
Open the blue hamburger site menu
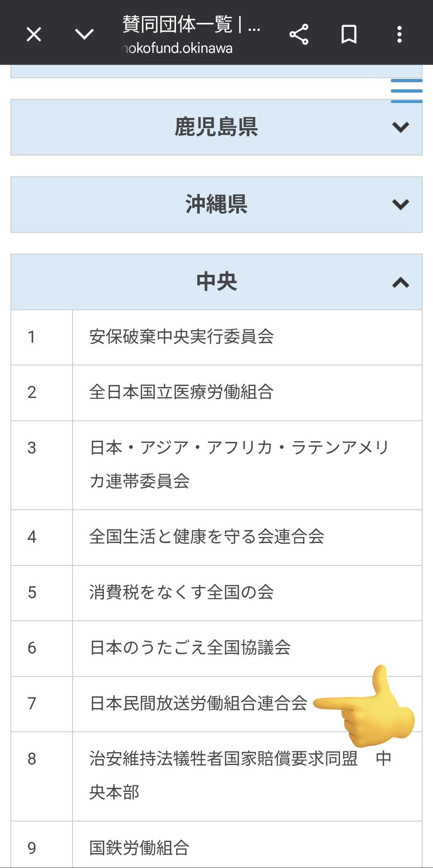(x=406, y=91)
